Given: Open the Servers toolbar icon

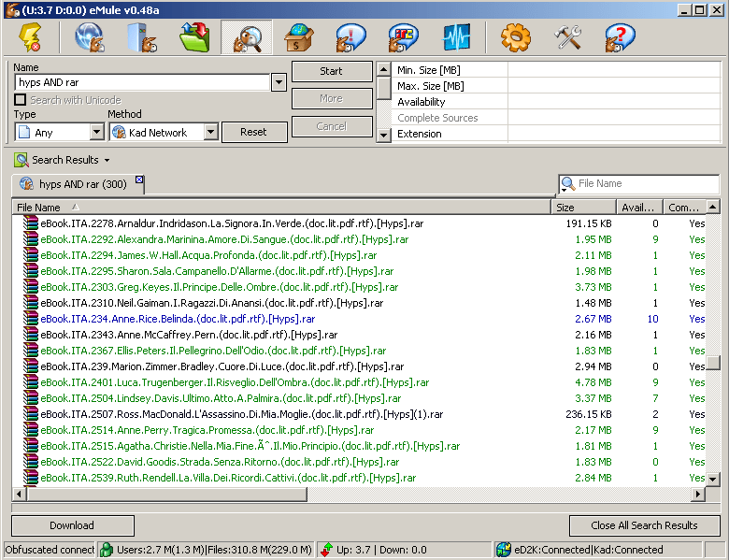Looking at the screenshot, I should (x=142, y=37).
